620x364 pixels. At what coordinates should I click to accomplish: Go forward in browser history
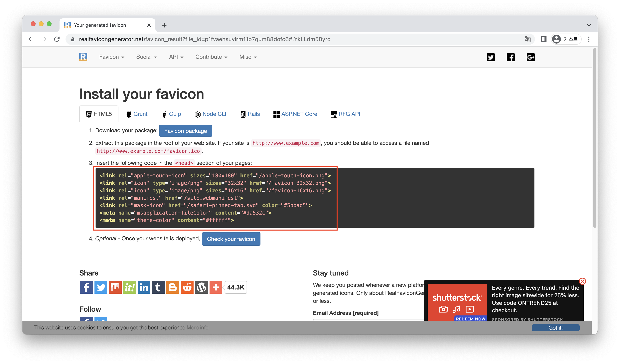click(x=44, y=39)
